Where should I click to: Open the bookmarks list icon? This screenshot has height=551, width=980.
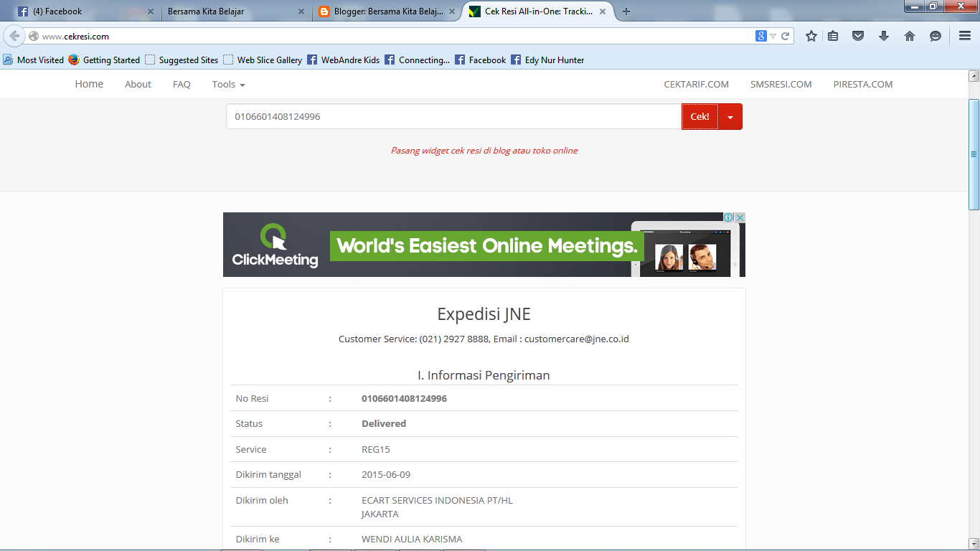coord(833,36)
